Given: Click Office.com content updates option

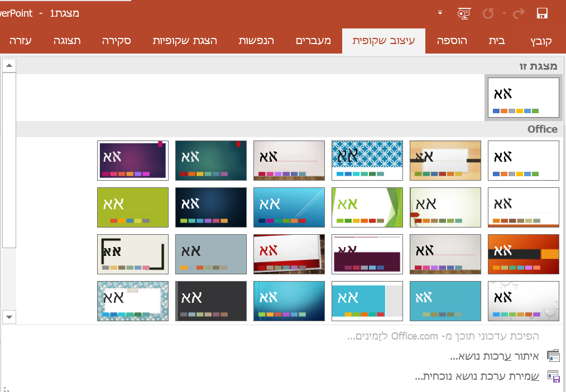Looking at the screenshot, I should pos(443,336).
